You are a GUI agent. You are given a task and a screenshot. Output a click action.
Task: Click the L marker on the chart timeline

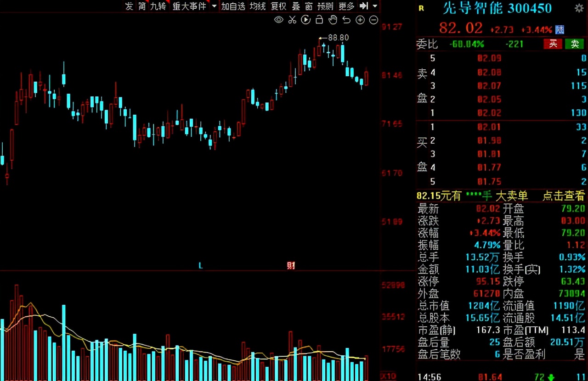[x=200, y=265]
